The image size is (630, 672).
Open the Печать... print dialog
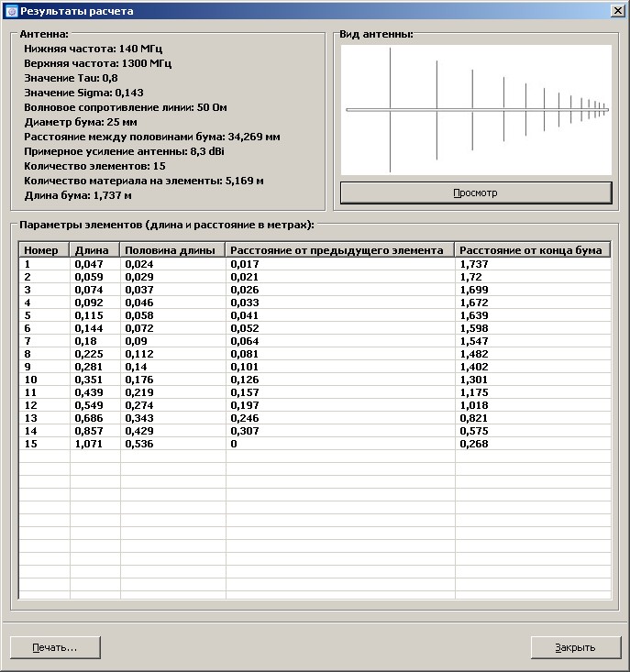[x=55, y=647]
